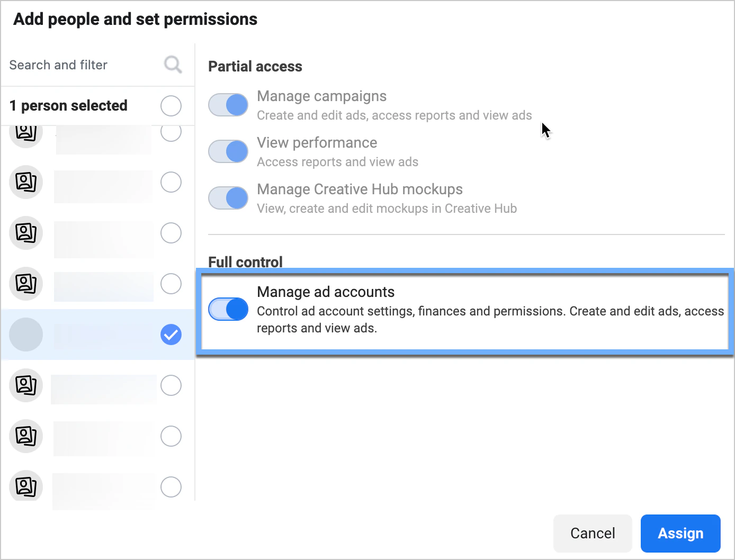Image resolution: width=735 pixels, height=560 pixels.
Task: Turn off the View performance switch
Action: click(228, 151)
